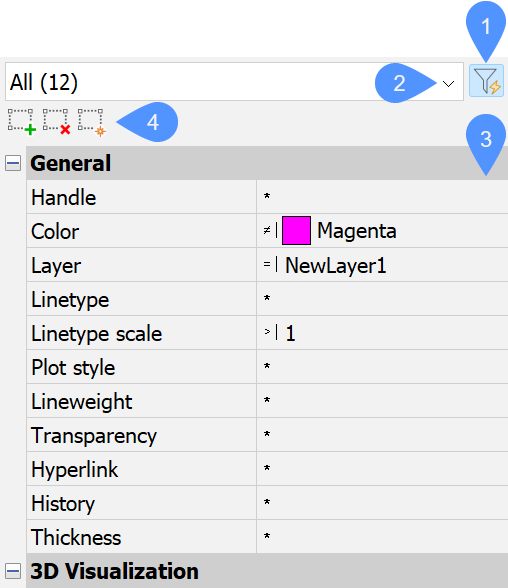The image size is (508, 588).
Task: Click the Lineweight value field
Action: pos(382,400)
